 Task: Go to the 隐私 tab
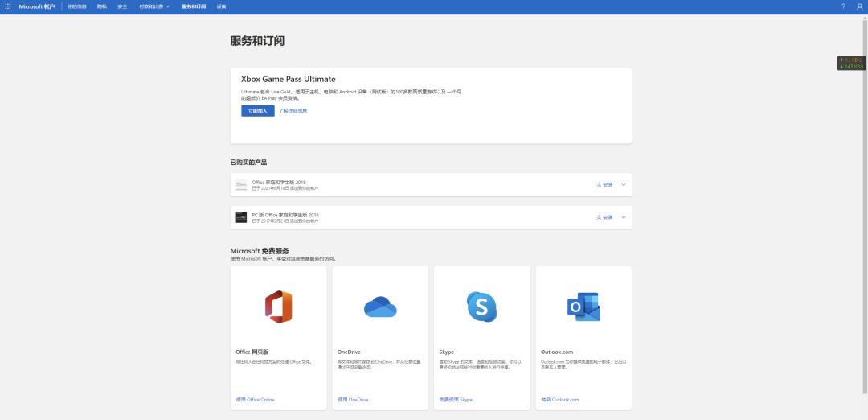tap(102, 6)
